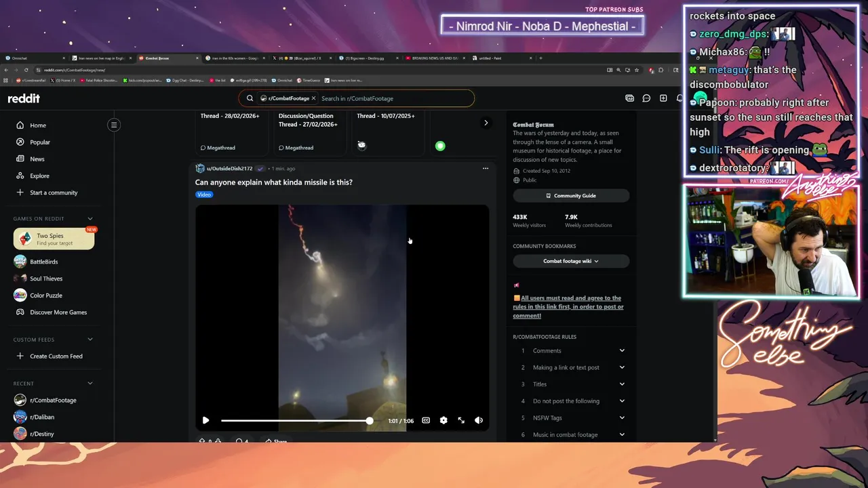Open video settings gear

click(x=443, y=420)
